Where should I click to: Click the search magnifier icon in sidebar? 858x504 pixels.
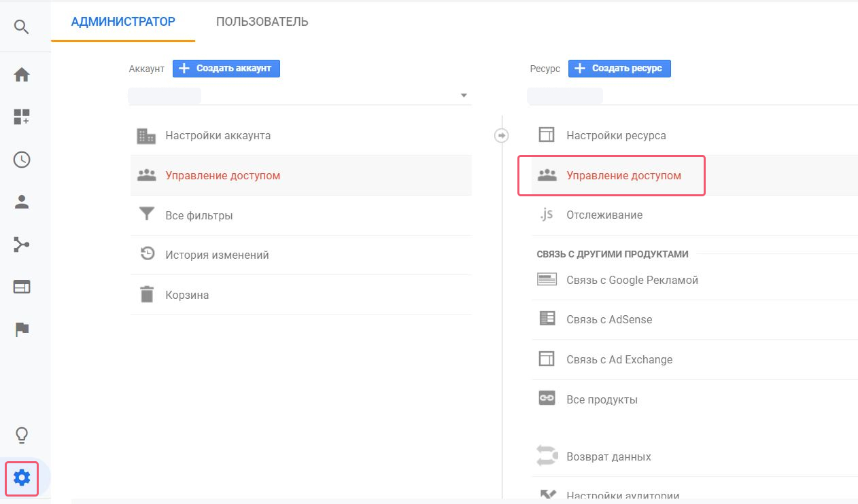click(x=22, y=27)
